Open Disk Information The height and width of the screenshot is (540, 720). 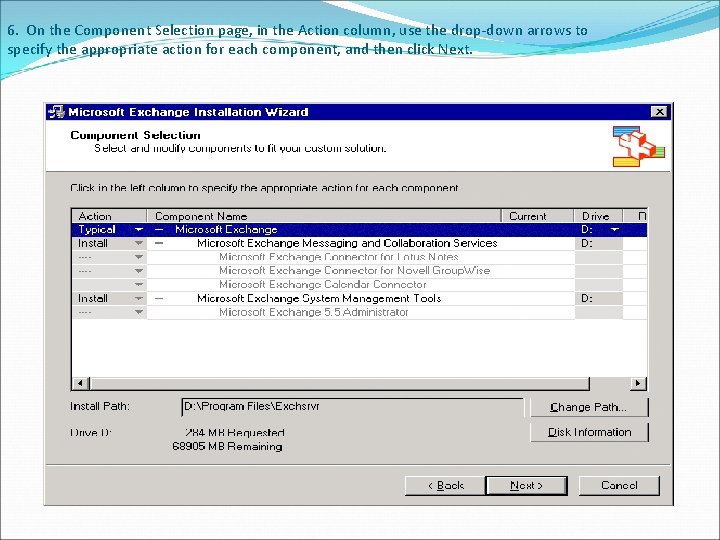[x=589, y=432]
